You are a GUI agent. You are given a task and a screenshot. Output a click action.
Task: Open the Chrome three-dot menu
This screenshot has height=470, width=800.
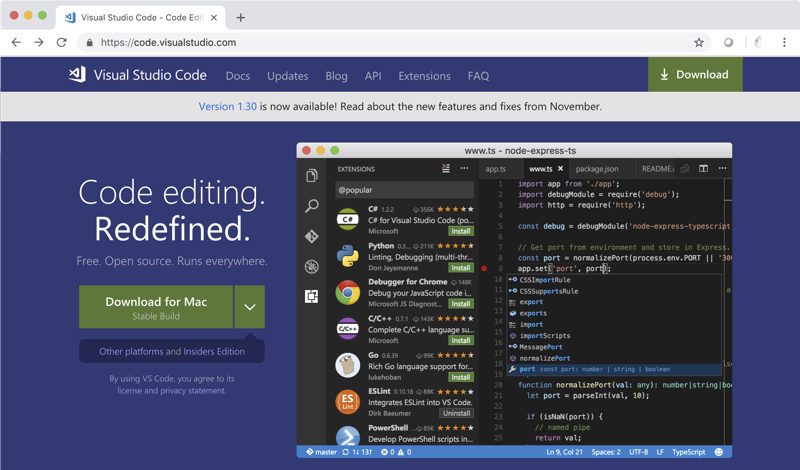(784, 42)
